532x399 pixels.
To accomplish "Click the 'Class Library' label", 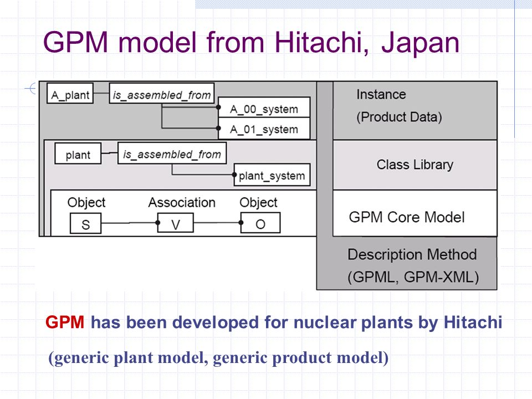I will [x=415, y=165].
